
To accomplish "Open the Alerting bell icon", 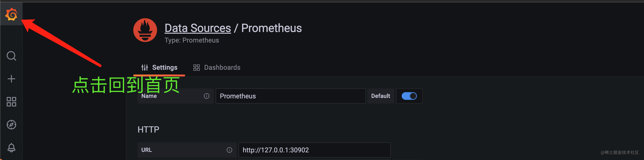I will tap(11, 147).
